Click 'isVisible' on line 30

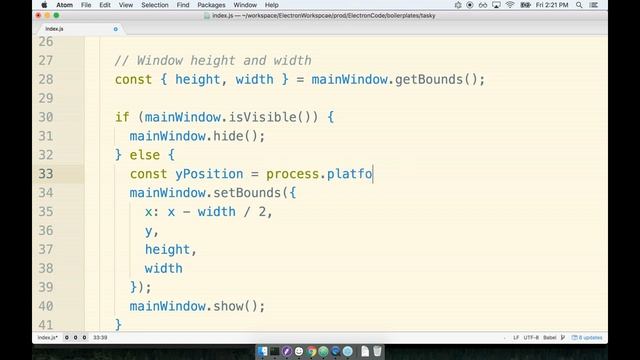tap(262, 117)
